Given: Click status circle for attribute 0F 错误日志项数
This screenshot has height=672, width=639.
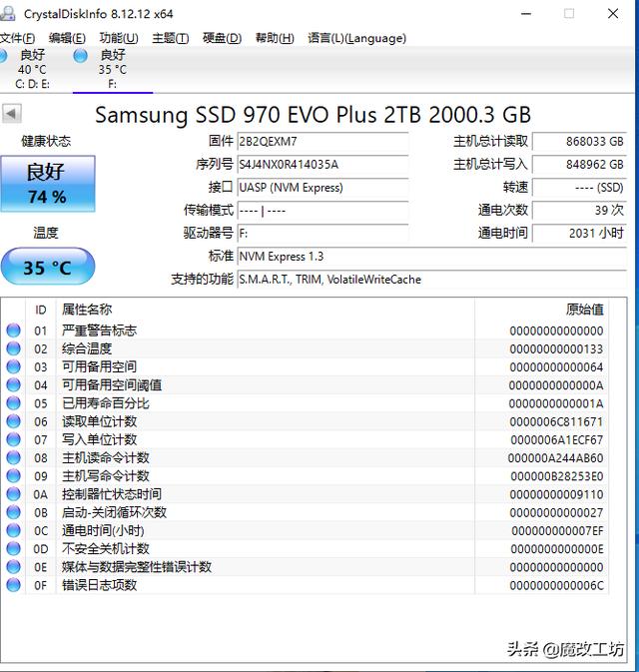Looking at the screenshot, I should (14, 585).
